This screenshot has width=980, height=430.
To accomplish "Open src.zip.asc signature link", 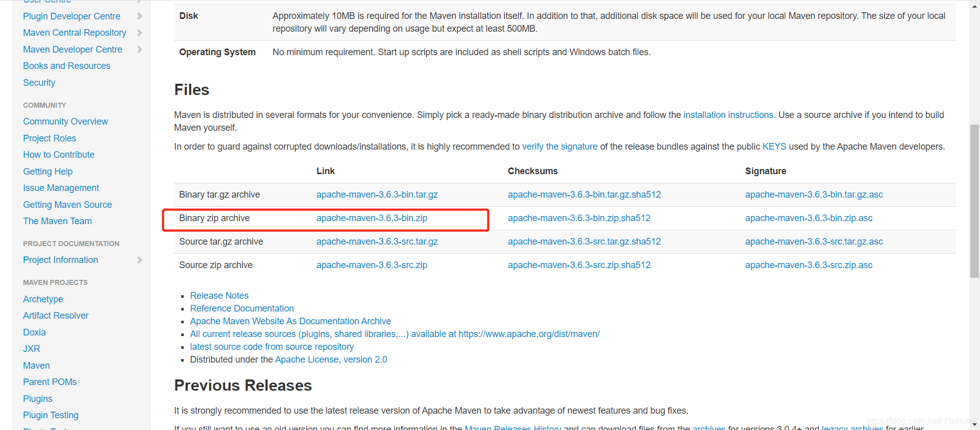I will pyautogui.click(x=808, y=265).
